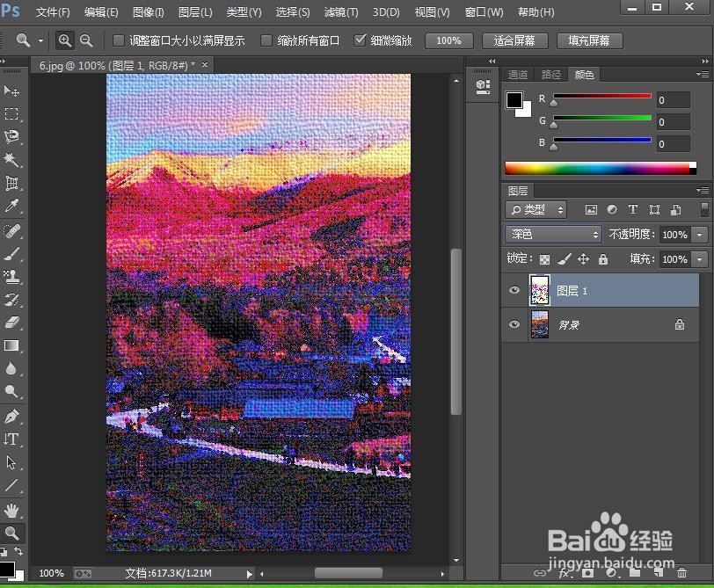Open 滤镜(T) menu
The height and width of the screenshot is (588, 714).
click(341, 12)
